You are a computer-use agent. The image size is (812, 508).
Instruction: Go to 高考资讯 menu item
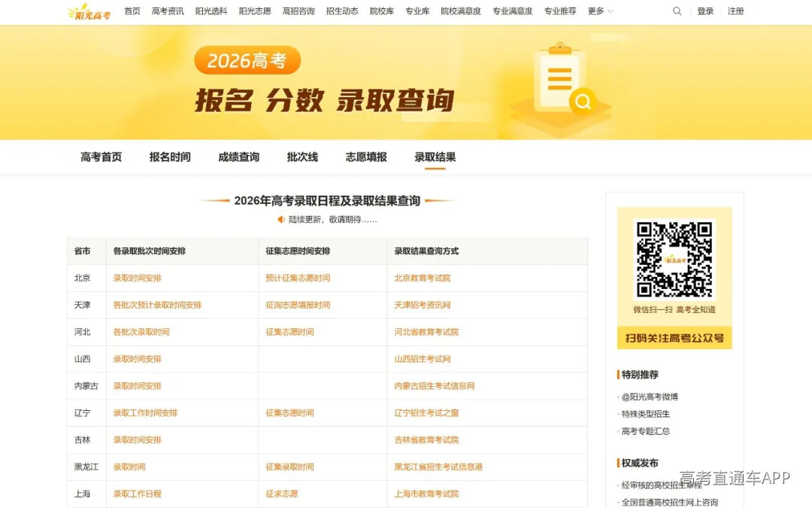167,11
